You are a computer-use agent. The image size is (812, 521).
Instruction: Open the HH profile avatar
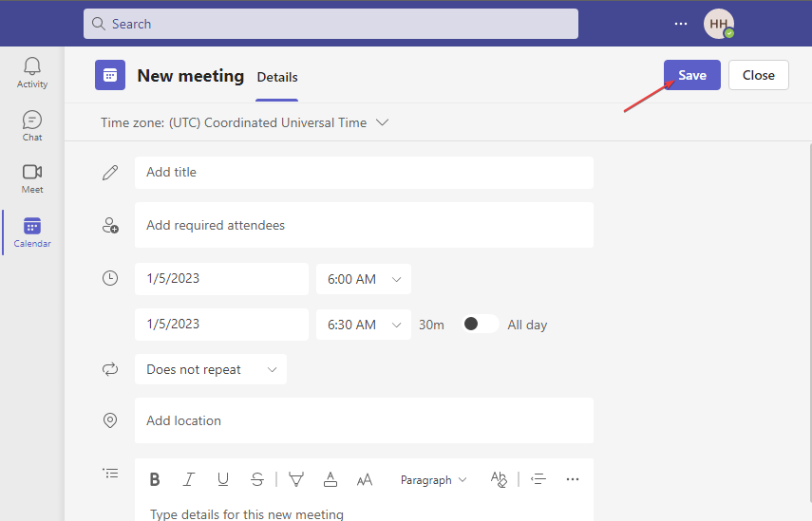[718, 24]
